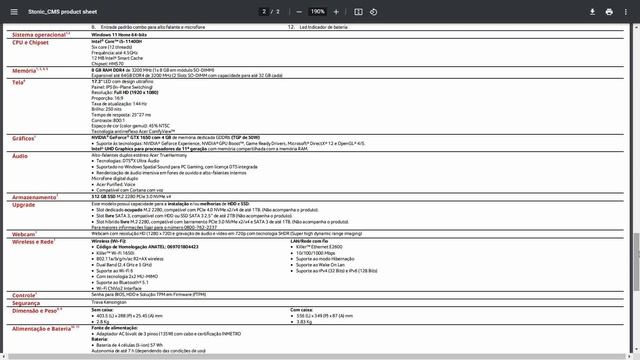Click the Stonic_CMS product sheet title
This screenshot has height=360, width=640.
tap(62, 12)
